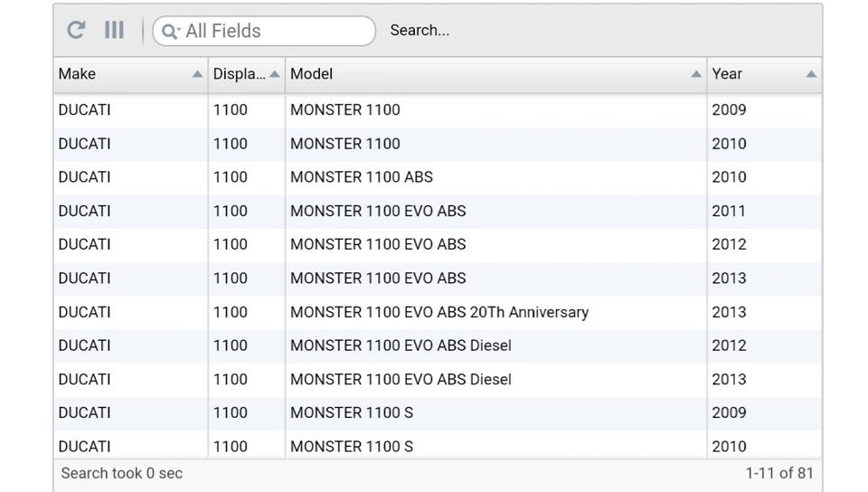Image resolution: width=868 pixels, height=492 pixels.
Task: Click the 2011 year cell
Action: tap(729, 211)
